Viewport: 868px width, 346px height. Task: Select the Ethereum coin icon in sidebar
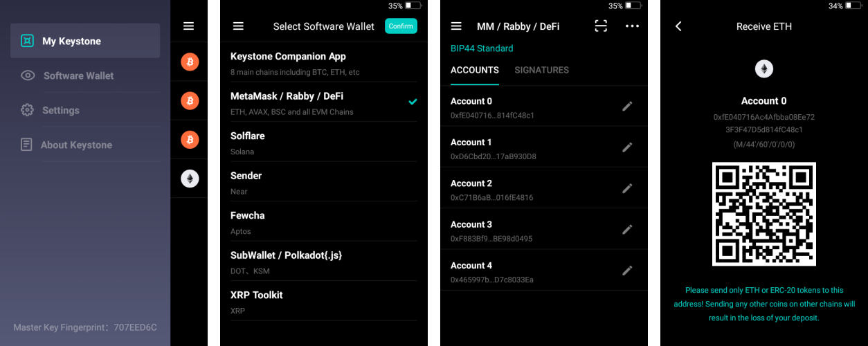[x=190, y=179]
